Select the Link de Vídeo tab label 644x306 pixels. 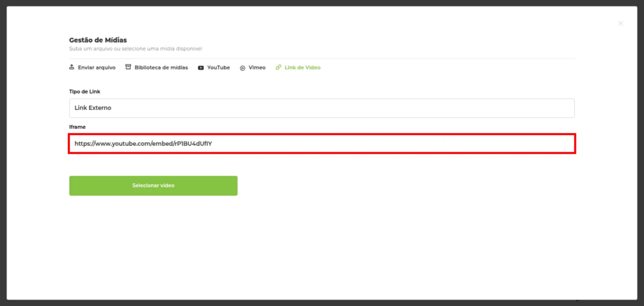coord(303,68)
